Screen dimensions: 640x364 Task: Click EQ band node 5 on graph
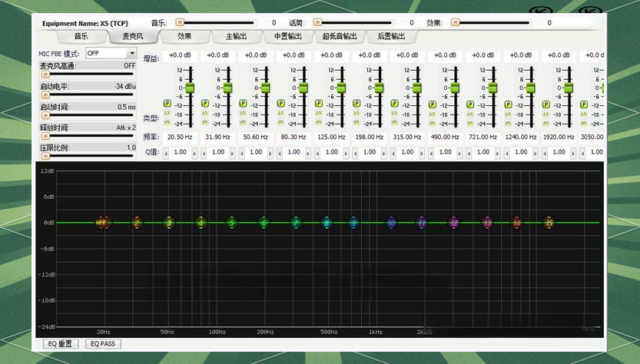click(x=231, y=223)
